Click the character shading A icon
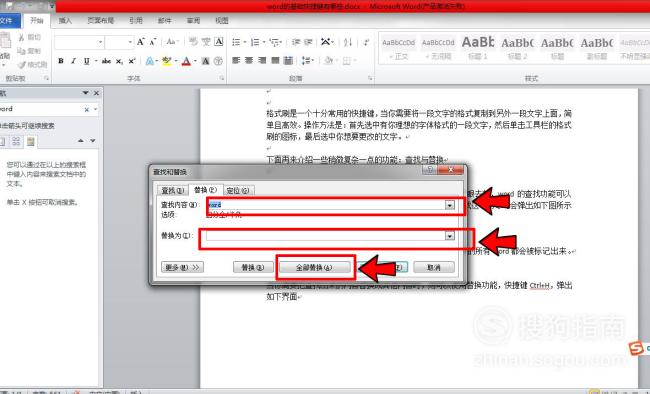Image resolution: width=650 pixels, height=394 pixels. point(206,61)
